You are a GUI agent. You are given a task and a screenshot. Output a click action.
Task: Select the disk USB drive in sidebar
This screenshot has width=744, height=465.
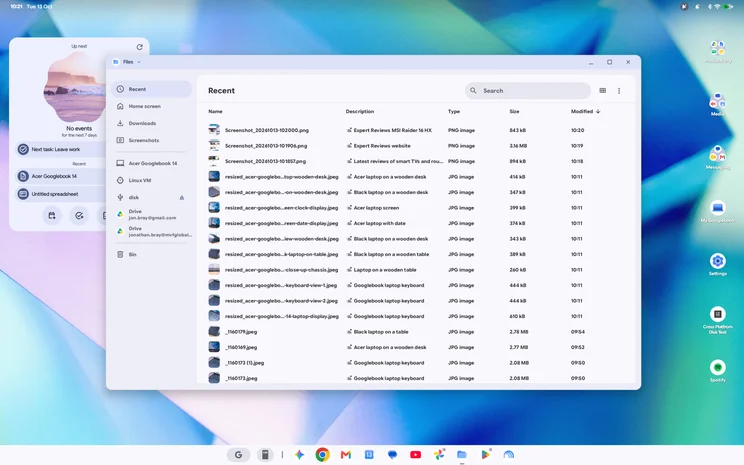click(145, 197)
